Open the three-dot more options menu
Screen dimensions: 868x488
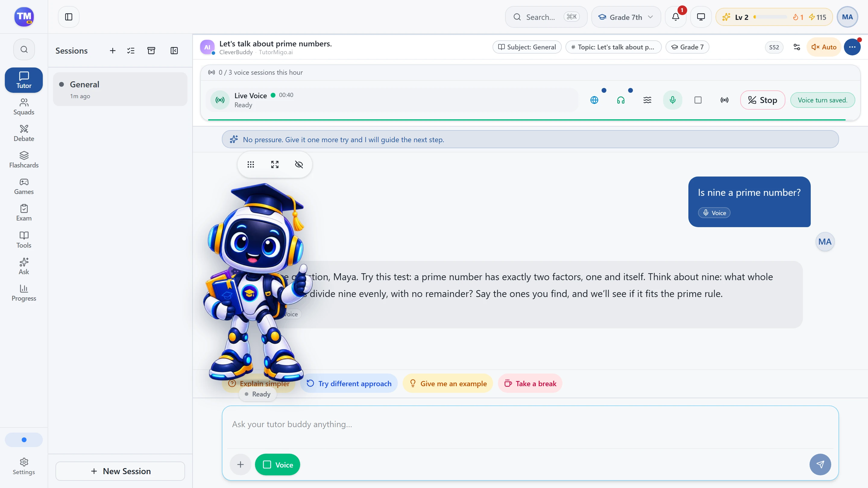coord(852,47)
